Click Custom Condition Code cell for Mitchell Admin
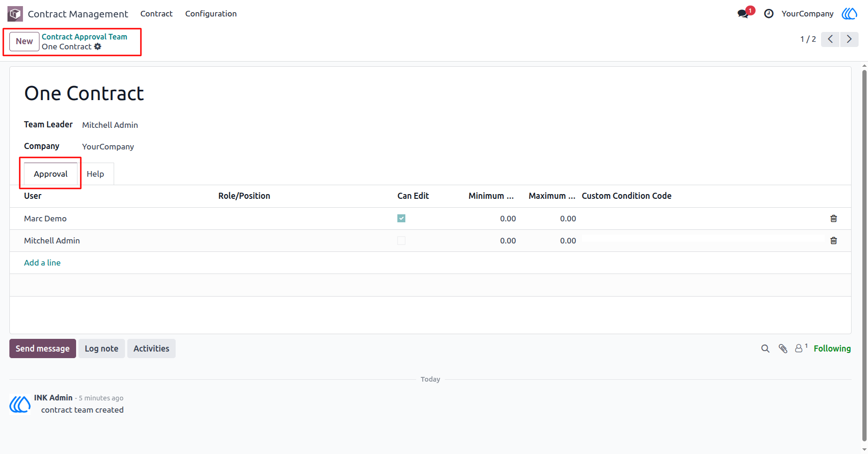Viewport: 868px width, 454px height. tap(703, 241)
